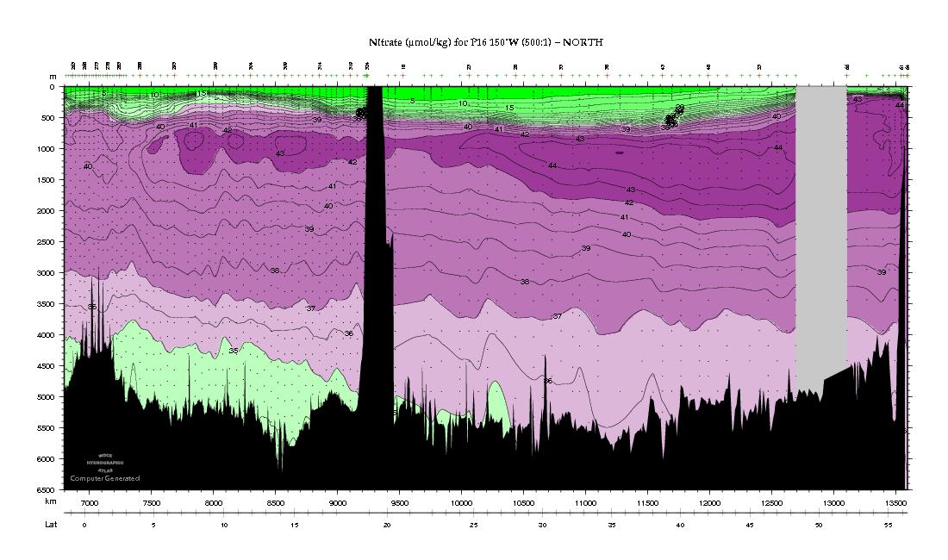This screenshot has height=560, width=948.
Task: Select the 8500 km distance tick label
Action: (275, 503)
